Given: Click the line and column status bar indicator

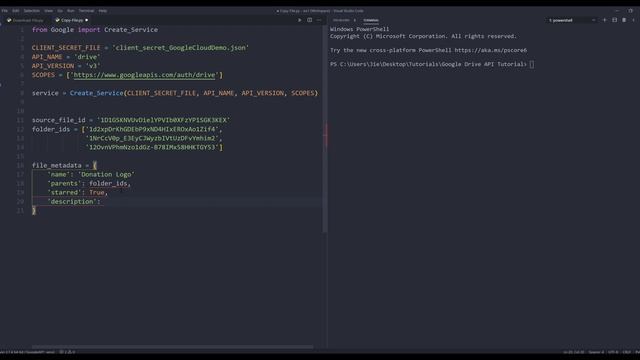Looking at the screenshot, I should (x=573, y=352).
